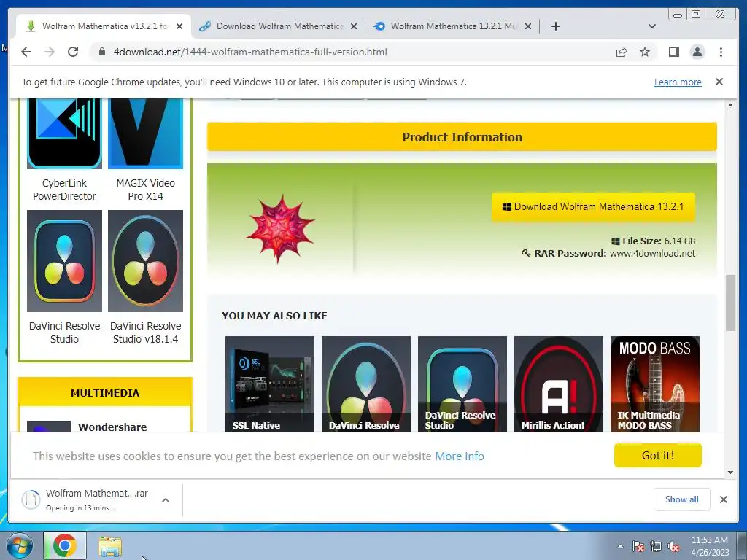Click the scrollbar up arrow
Viewport: 747px width, 560px height.
point(730,105)
